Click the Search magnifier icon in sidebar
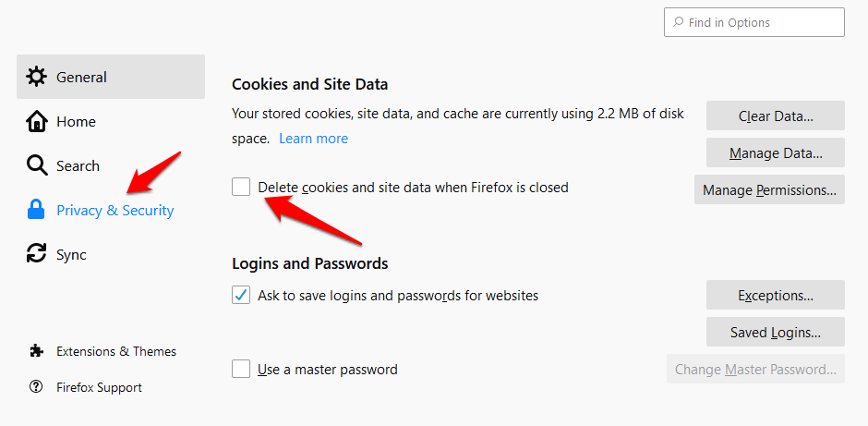 (37, 165)
